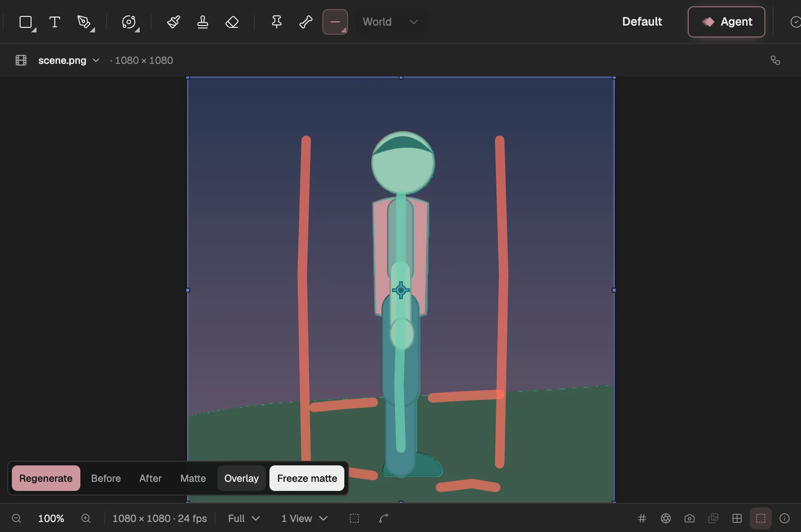This screenshot has width=801, height=532.
Task: Click the node graph icon at top right
Action: click(775, 60)
